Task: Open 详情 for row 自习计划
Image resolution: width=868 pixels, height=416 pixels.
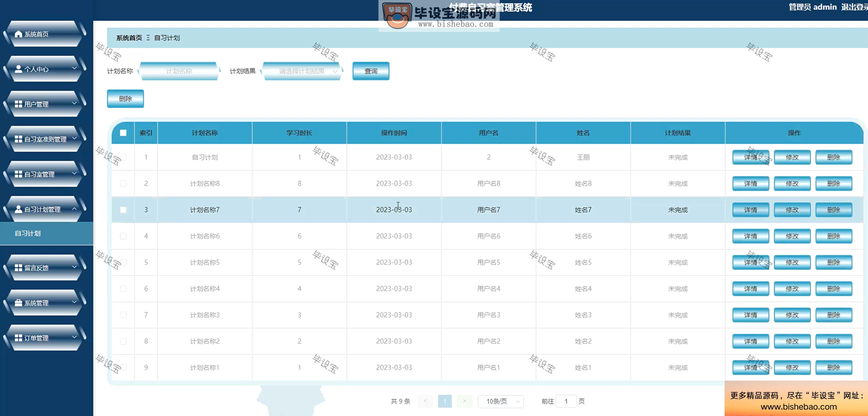Action: point(750,157)
